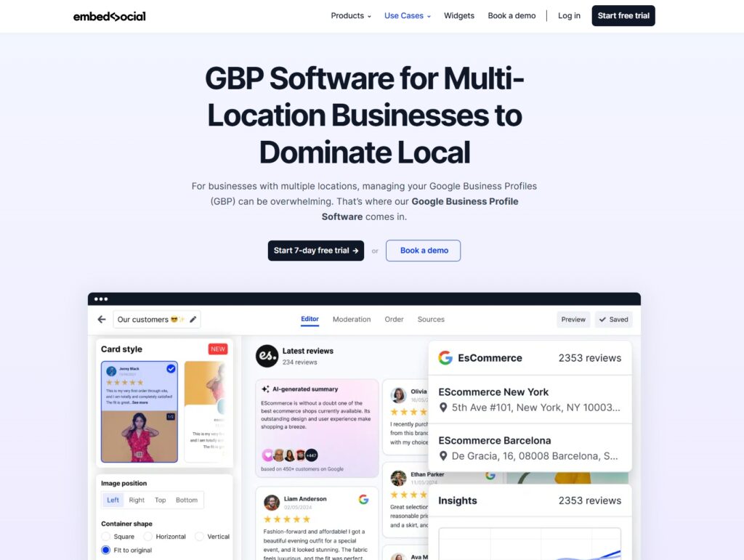Choose the Square container shape
Screen dimensions: 744x560
[x=106, y=536]
